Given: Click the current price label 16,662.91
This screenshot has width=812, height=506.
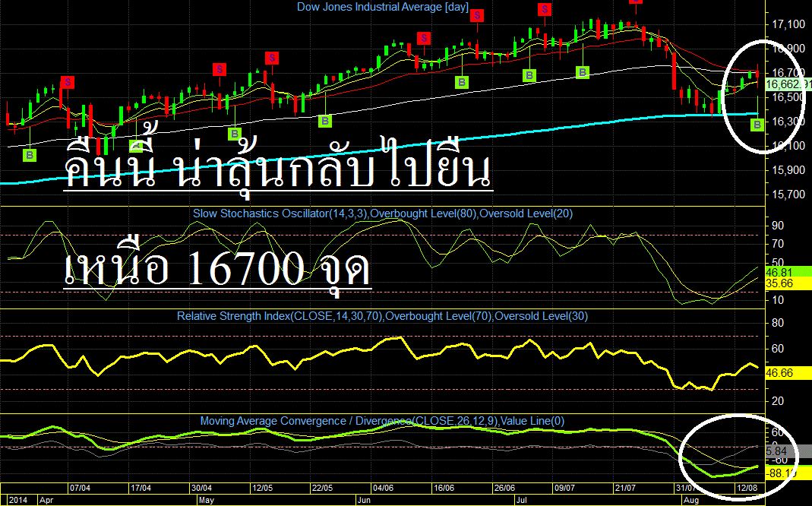Looking at the screenshot, I should click(x=788, y=84).
